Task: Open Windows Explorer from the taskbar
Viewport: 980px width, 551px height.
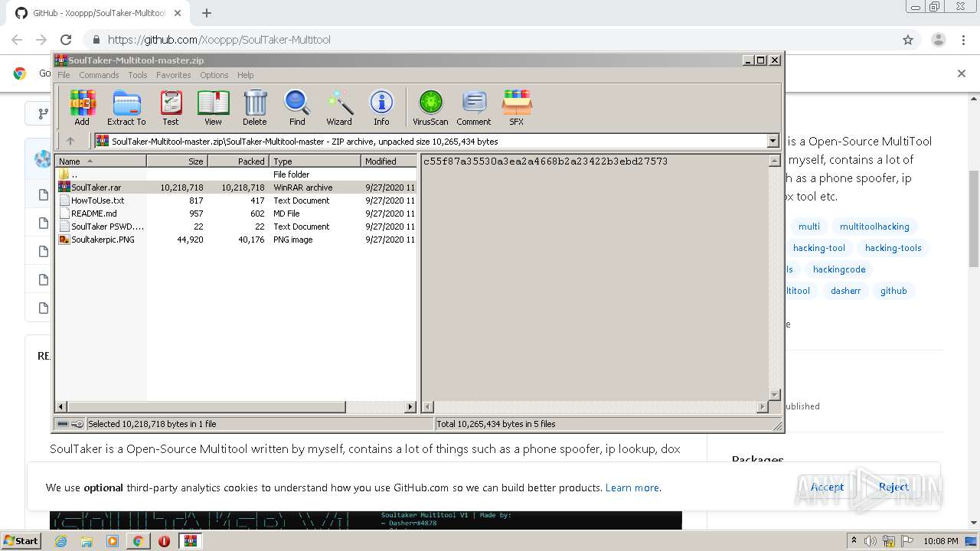Action: [87, 541]
